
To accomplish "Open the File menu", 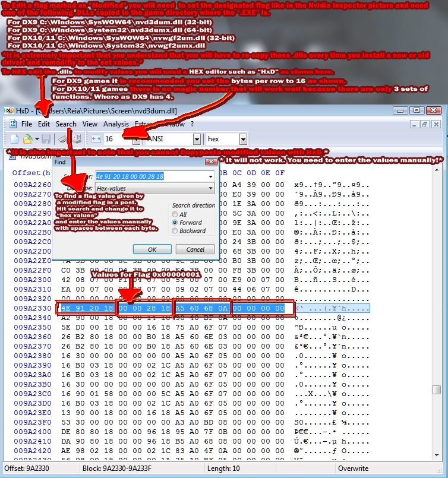I will coord(27,124).
